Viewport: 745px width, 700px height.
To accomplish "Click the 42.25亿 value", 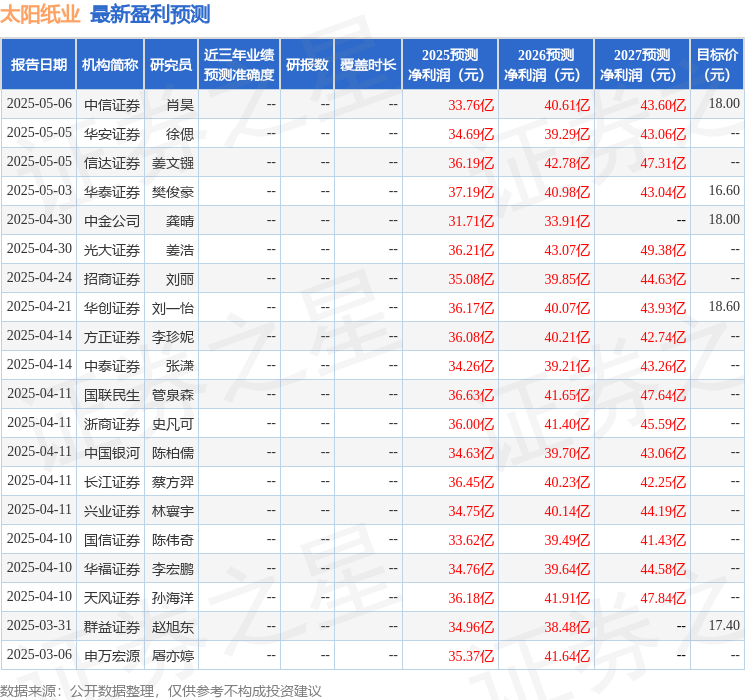I will (x=663, y=482).
